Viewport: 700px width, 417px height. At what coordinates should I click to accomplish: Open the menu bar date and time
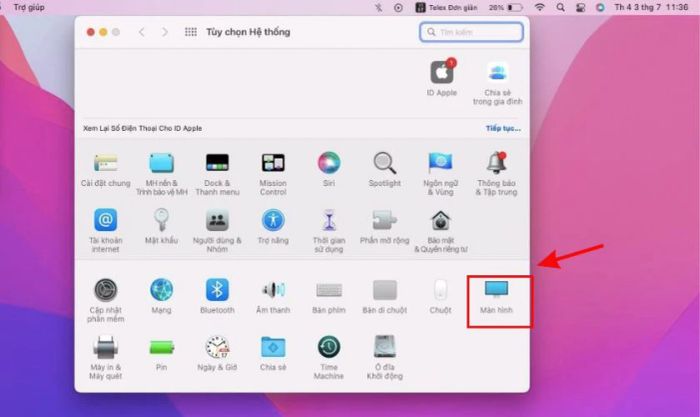coord(651,7)
